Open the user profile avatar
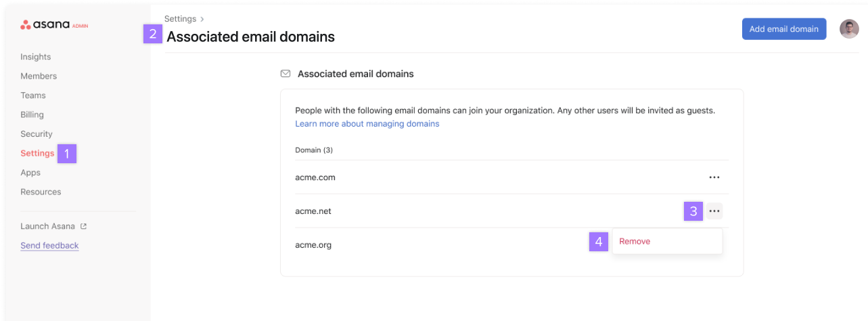 [x=849, y=29]
